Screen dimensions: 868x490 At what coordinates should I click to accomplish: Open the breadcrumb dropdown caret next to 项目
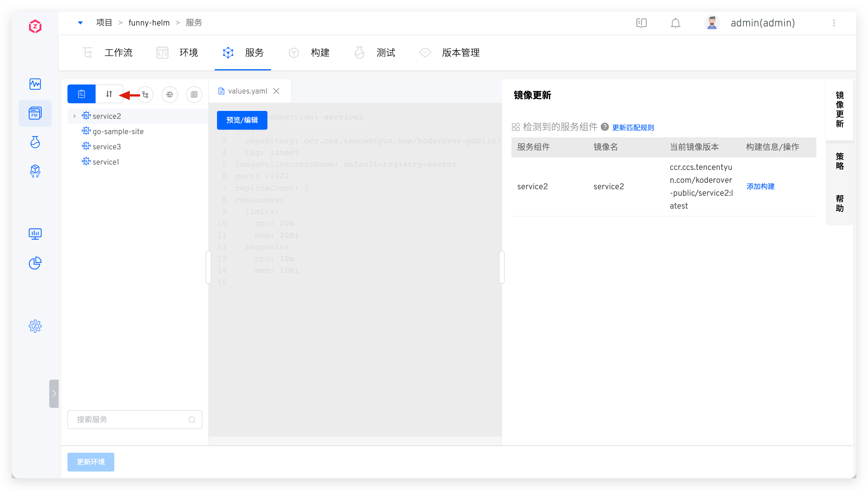point(80,23)
